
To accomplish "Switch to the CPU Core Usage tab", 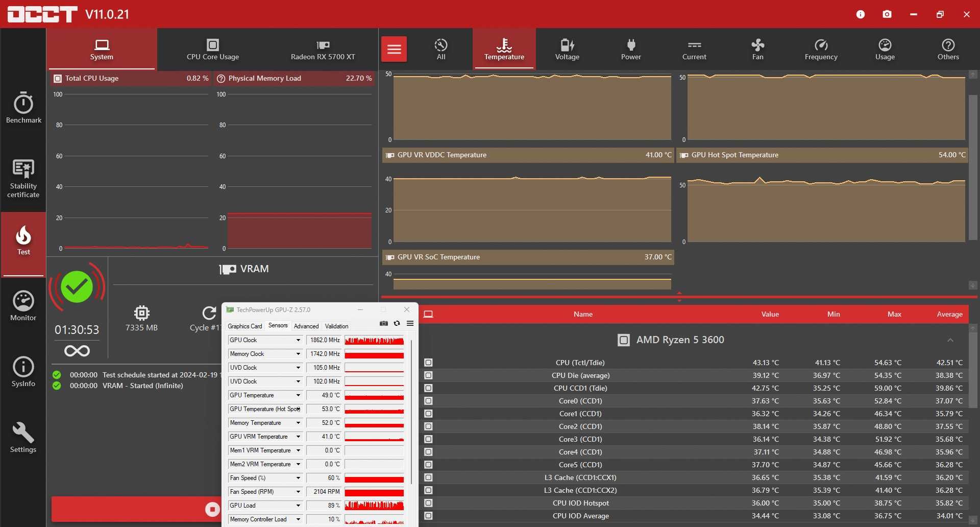I will tap(213, 49).
